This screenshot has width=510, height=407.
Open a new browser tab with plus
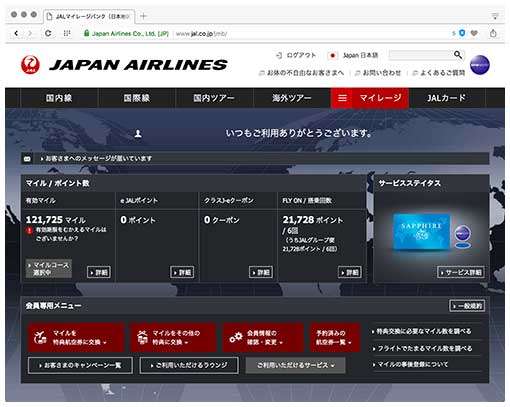tap(143, 16)
